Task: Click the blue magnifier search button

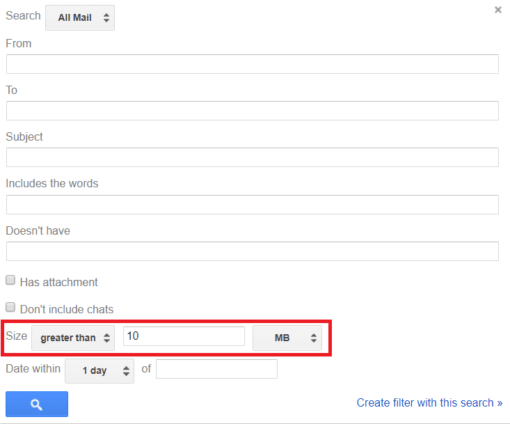Action: tap(37, 404)
